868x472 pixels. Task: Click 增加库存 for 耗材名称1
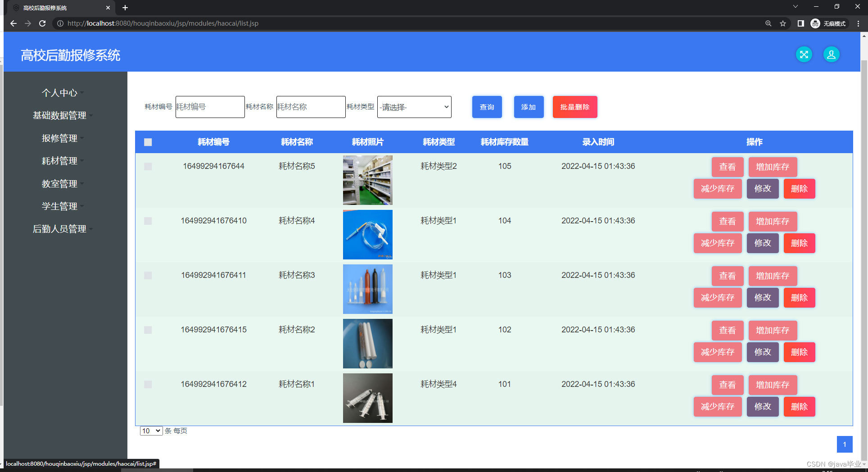773,385
